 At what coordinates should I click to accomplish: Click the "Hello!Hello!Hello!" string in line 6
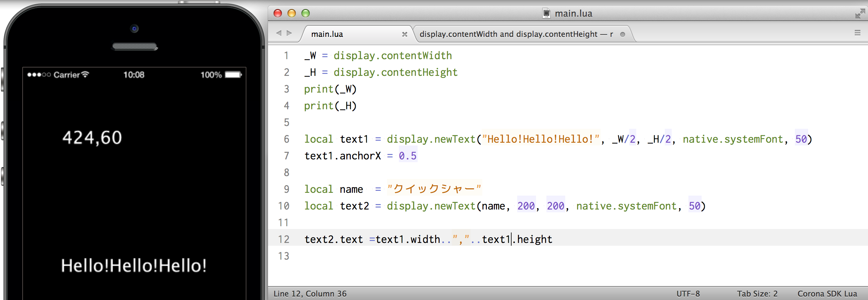point(540,139)
